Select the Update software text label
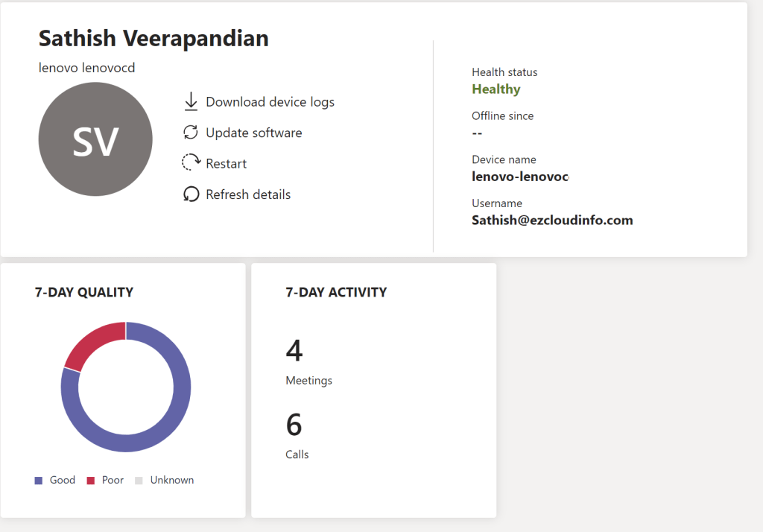 point(253,133)
